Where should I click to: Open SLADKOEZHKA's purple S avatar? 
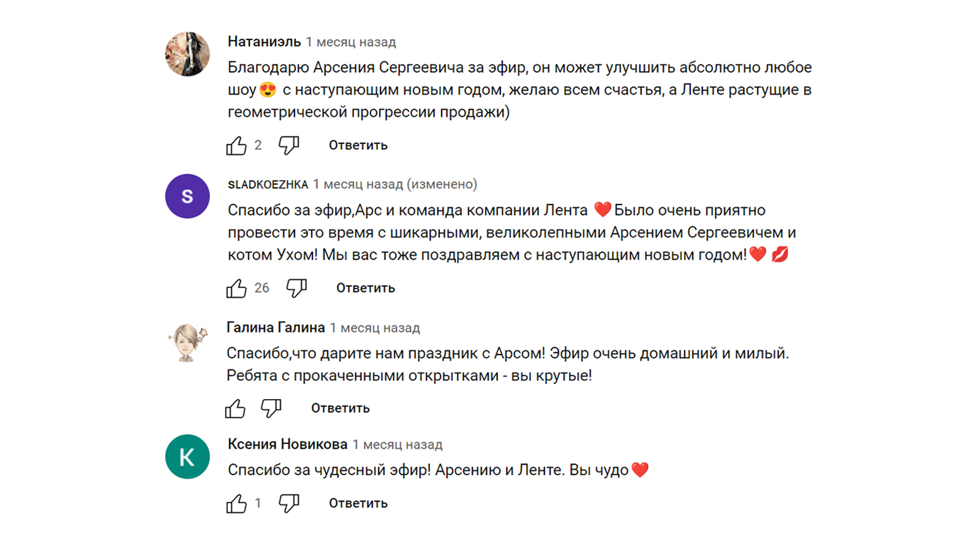coord(187,197)
